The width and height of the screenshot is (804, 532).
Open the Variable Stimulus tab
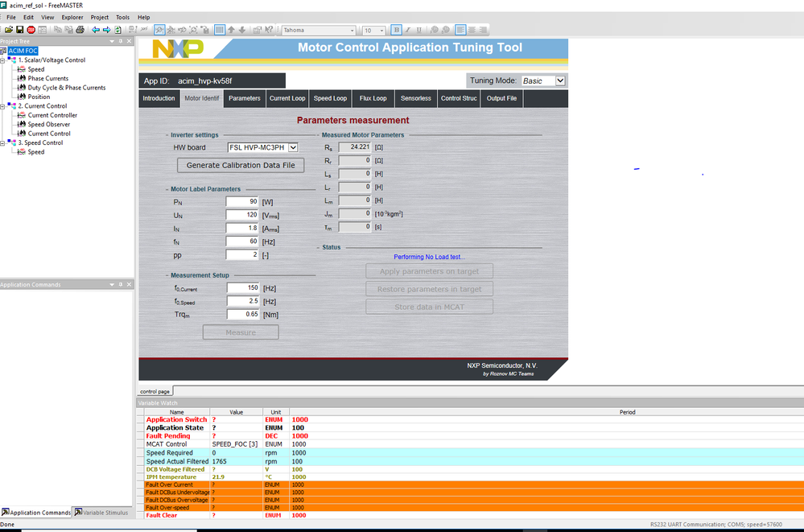101,513
